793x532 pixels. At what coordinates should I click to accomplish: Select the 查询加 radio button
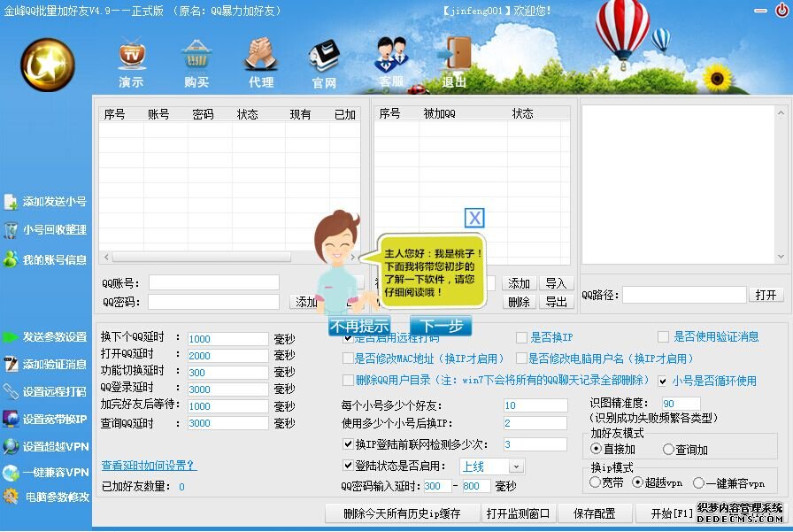668,450
